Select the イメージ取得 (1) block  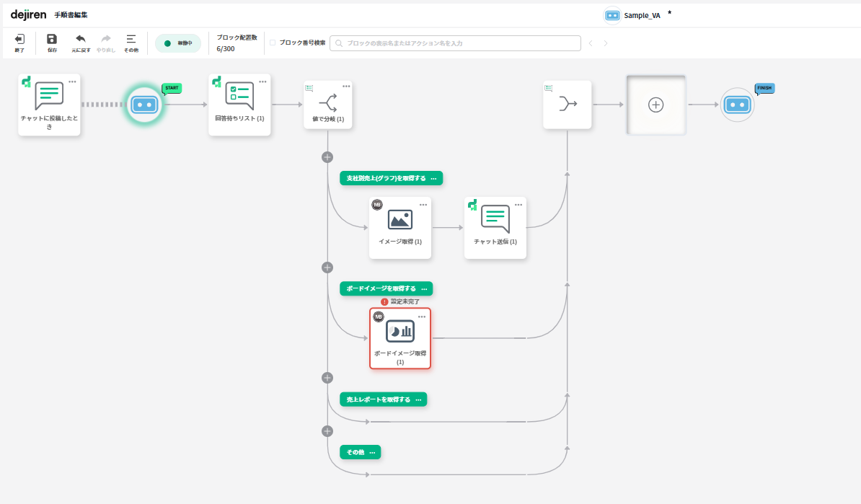tap(400, 227)
